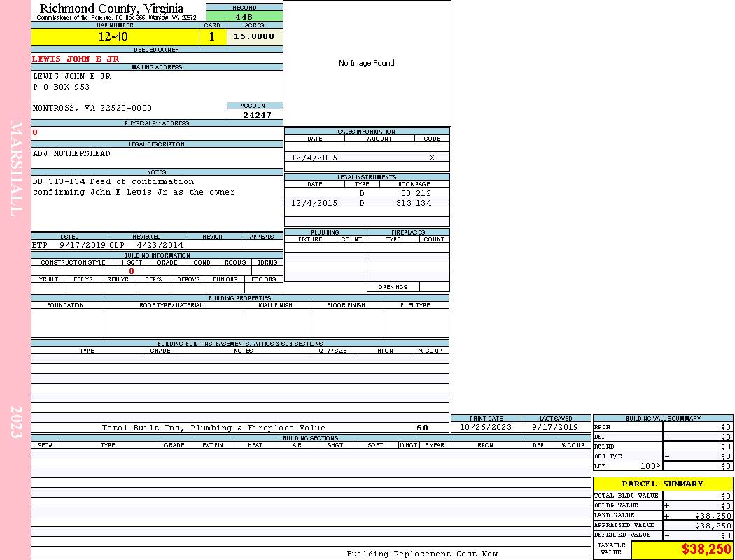Select the red taxable value $38,250

pyautogui.click(x=706, y=549)
